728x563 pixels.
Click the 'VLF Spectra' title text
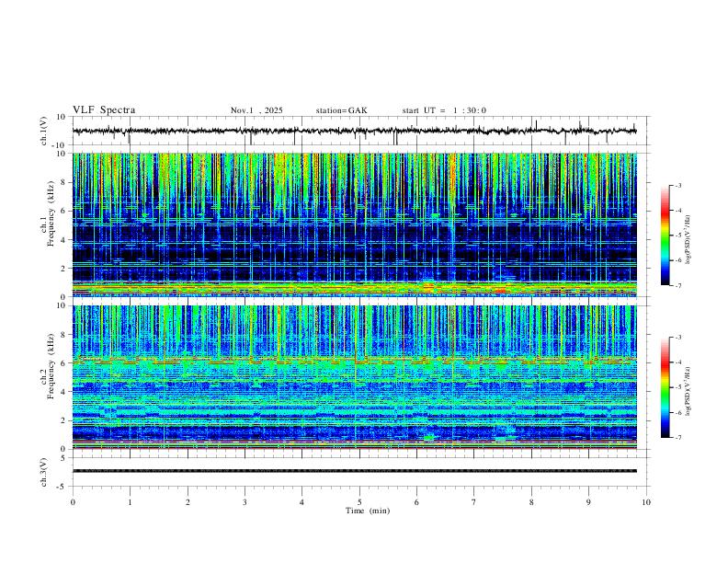pyautogui.click(x=104, y=110)
